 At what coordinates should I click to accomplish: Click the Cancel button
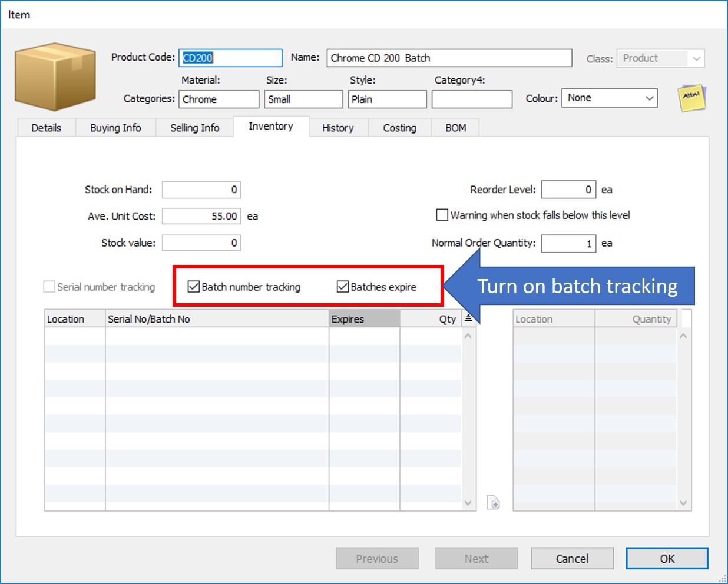point(572,558)
